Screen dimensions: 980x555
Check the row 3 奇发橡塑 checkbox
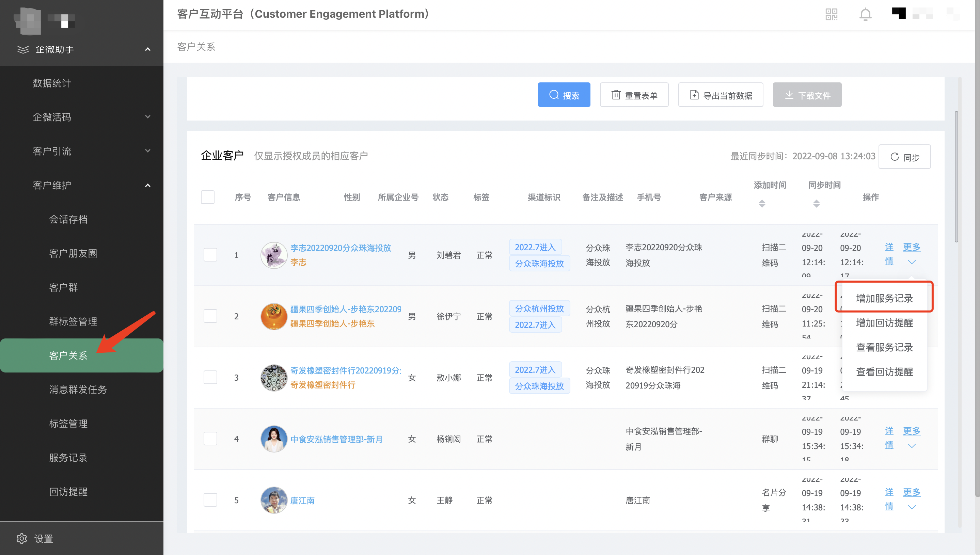click(x=210, y=377)
